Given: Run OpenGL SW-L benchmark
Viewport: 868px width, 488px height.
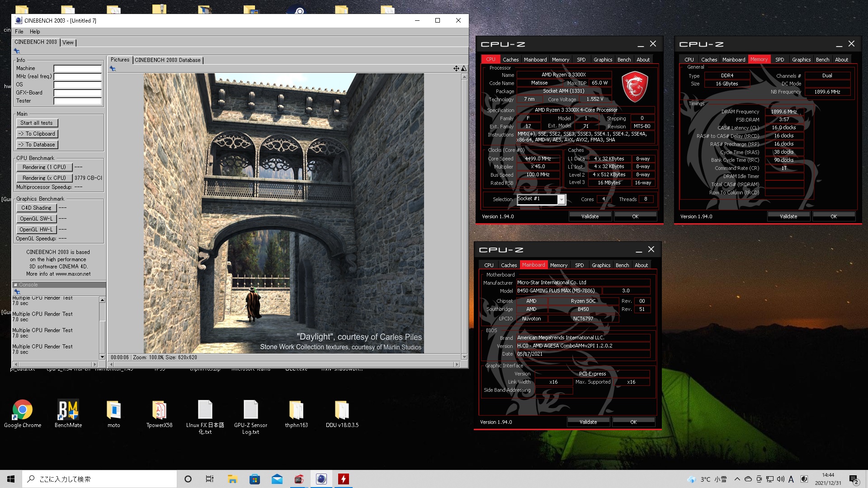Looking at the screenshot, I should click(x=36, y=219).
